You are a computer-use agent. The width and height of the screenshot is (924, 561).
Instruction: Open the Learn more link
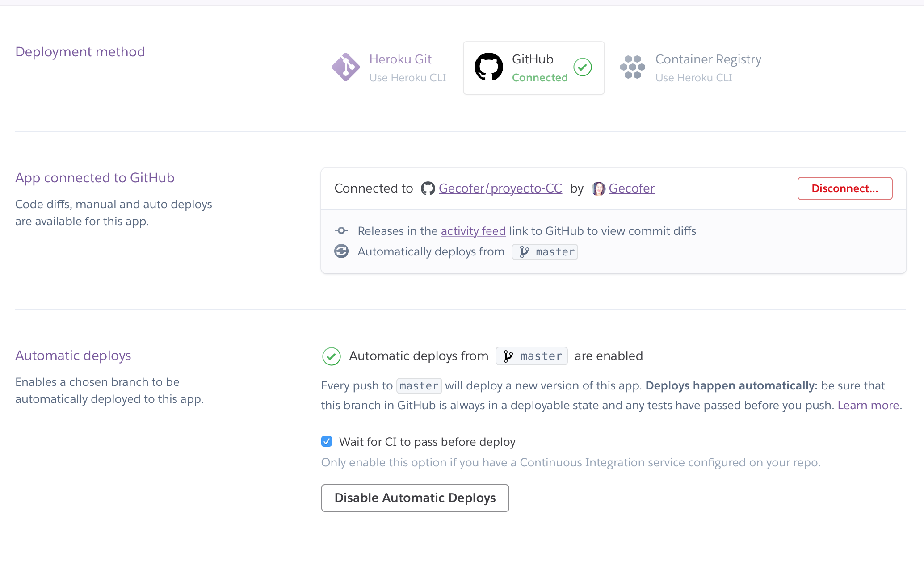[x=868, y=405]
